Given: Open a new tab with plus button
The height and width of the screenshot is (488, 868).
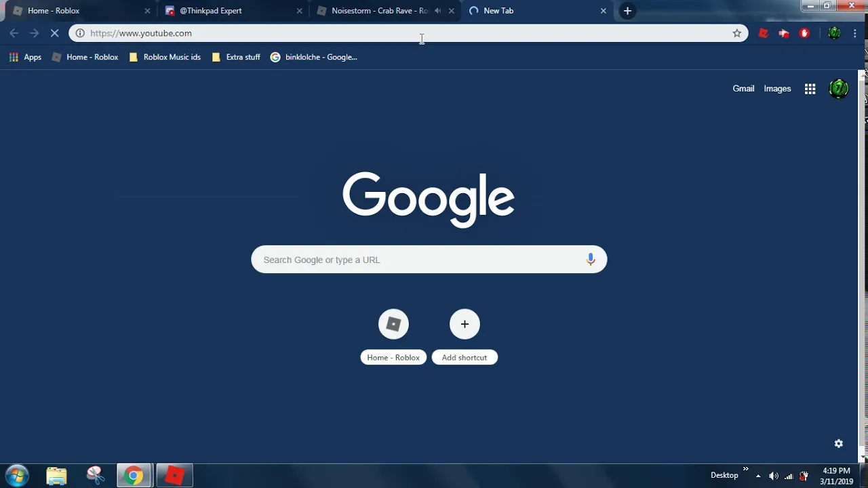Looking at the screenshot, I should [x=627, y=11].
